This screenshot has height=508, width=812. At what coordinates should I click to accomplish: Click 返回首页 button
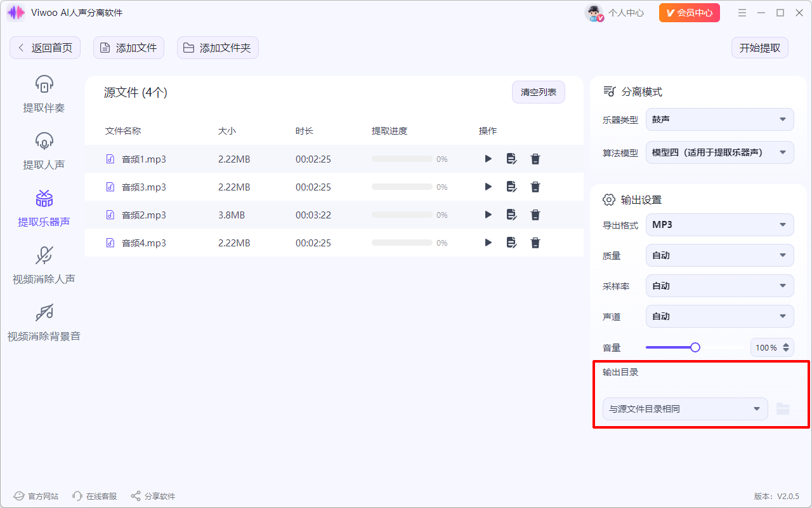click(45, 48)
